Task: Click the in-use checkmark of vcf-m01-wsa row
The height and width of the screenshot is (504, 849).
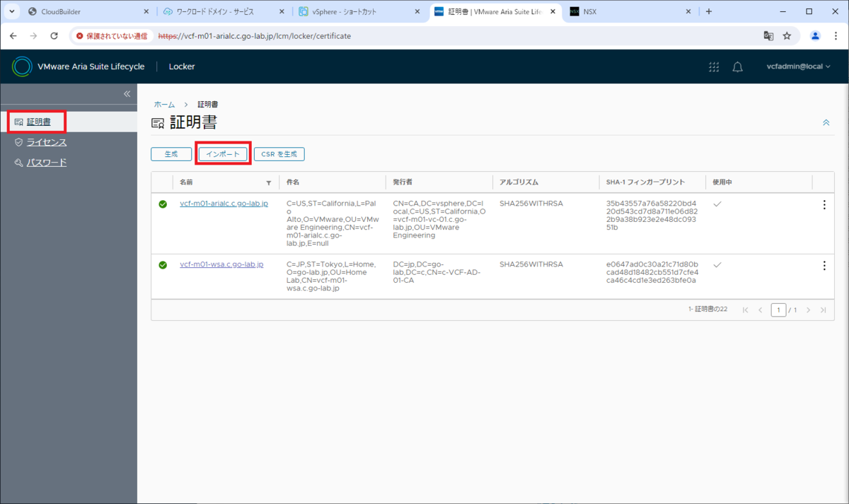Action: pyautogui.click(x=717, y=264)
